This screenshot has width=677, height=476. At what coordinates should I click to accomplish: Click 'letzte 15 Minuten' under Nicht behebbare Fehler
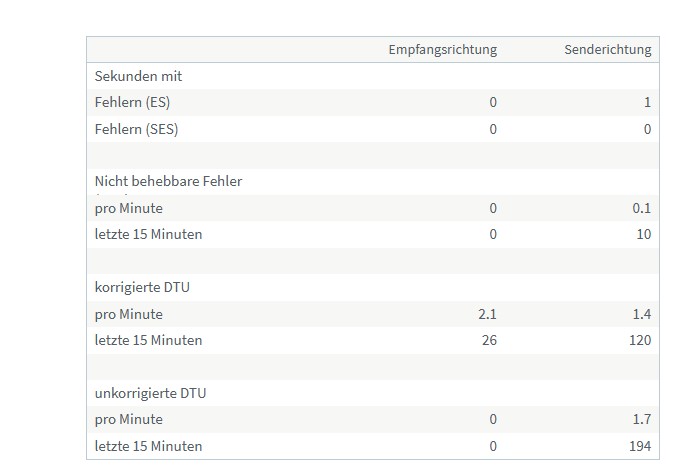tap(148, 234)
